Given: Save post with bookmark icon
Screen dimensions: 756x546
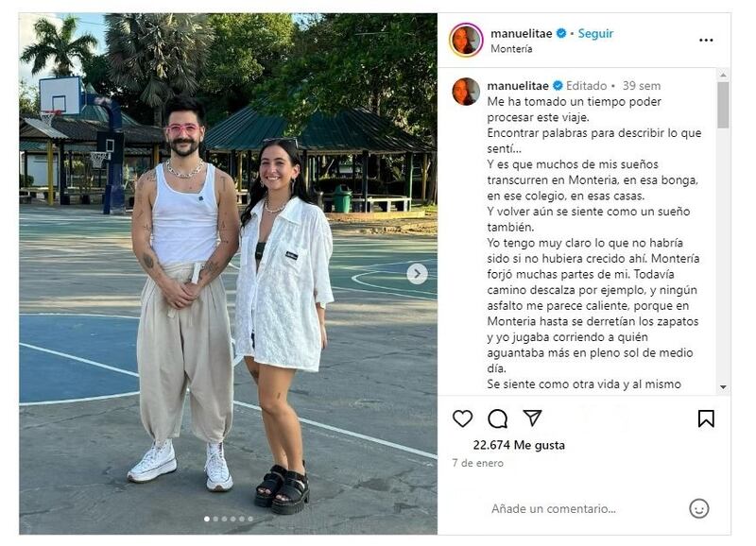Looking at the screenshot, I should click(706, 418).
